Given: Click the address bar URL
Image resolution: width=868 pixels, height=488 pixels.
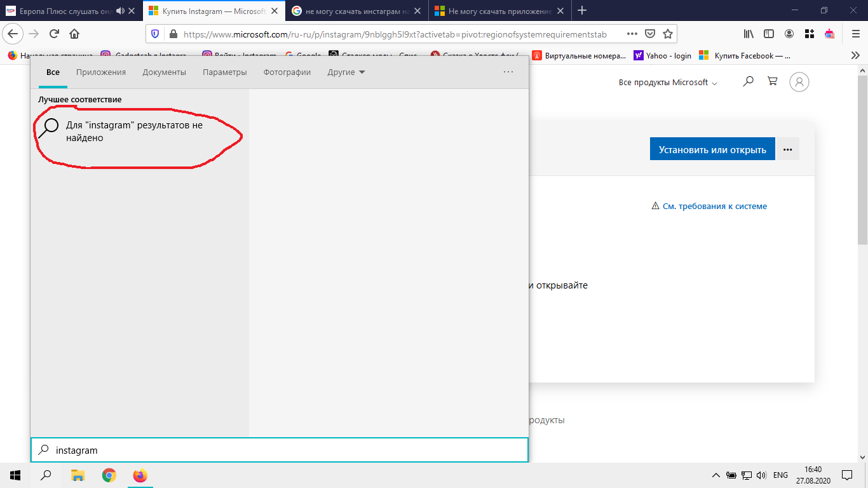Looking at the screenshot, I should (x=395, y=34).
